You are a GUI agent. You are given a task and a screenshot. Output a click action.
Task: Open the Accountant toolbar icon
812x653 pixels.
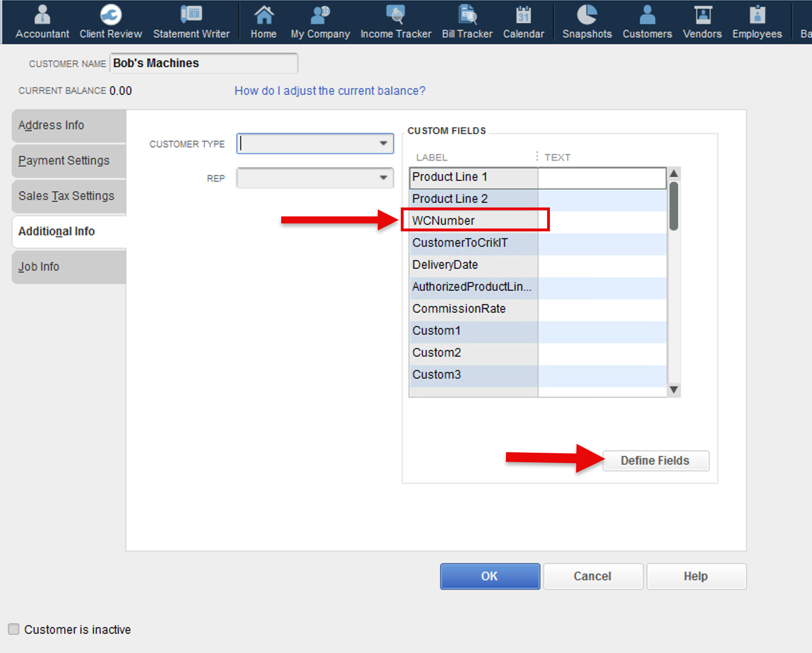coord(42,22)
